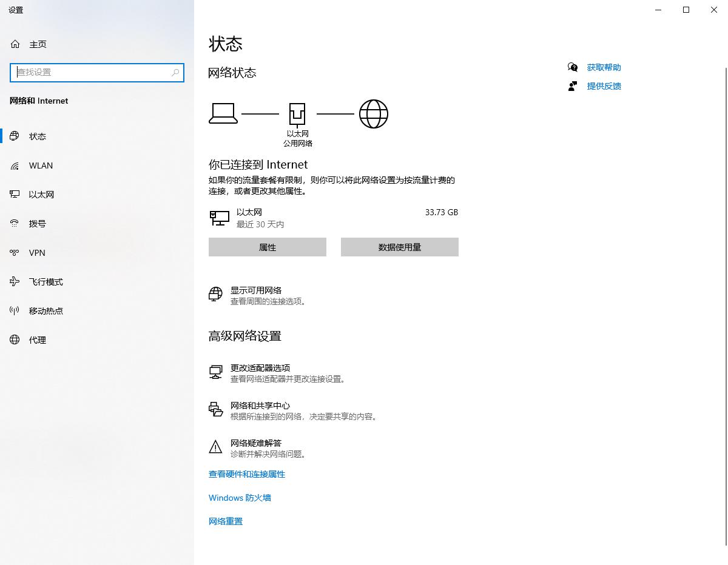The image size is (728, 565).
Task: Click the 以太网 monitor icon in sidebar
Action: [15, 195]
